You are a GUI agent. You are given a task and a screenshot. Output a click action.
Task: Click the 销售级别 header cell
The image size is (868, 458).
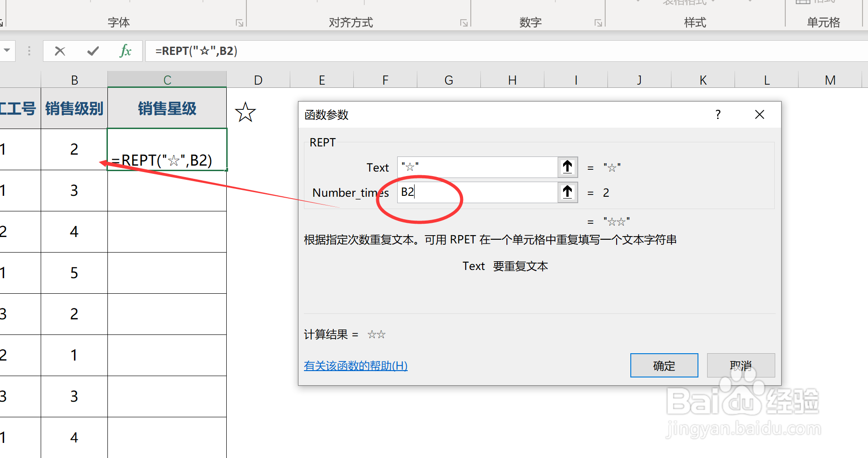click(75, 108)
